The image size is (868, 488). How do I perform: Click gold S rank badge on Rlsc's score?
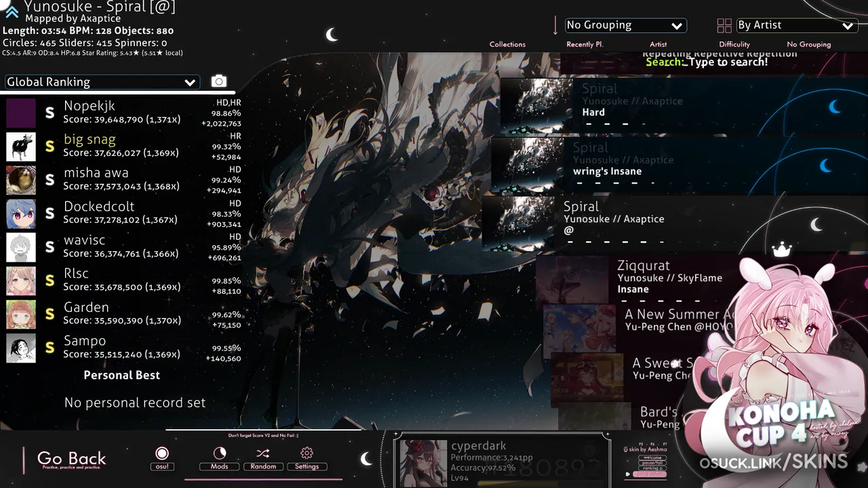[50, 281]
